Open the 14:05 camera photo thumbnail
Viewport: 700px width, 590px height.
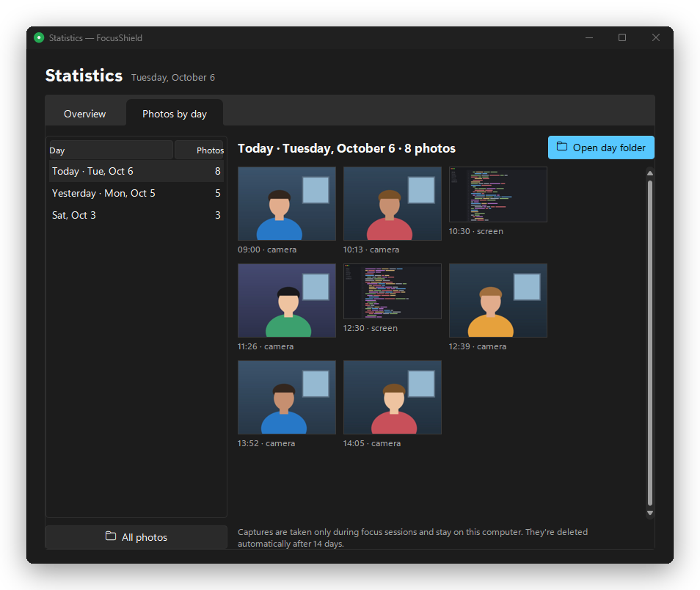click(x=393, y=398)
